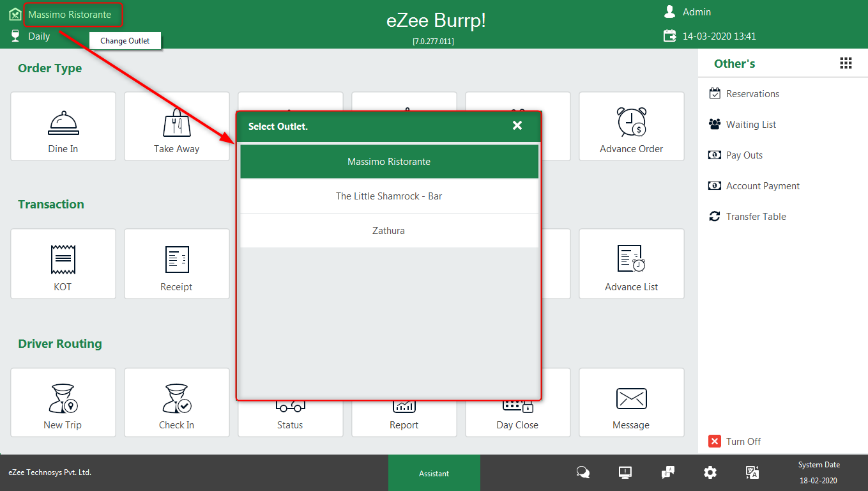The width and height of the screenshot is (868, 491).
Task: Click the Select Outlet. dialog title
Action: [x=278, y=127]
